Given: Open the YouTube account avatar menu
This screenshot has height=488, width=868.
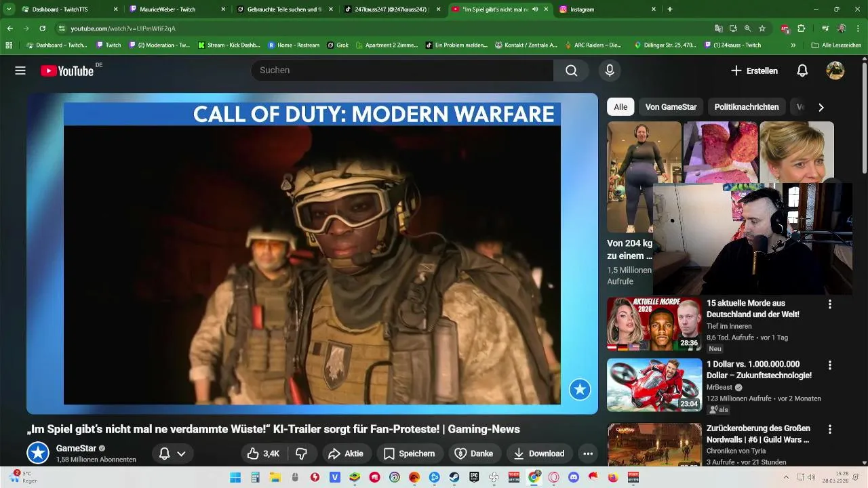Looking at the screenshot, I should (835, 70).
